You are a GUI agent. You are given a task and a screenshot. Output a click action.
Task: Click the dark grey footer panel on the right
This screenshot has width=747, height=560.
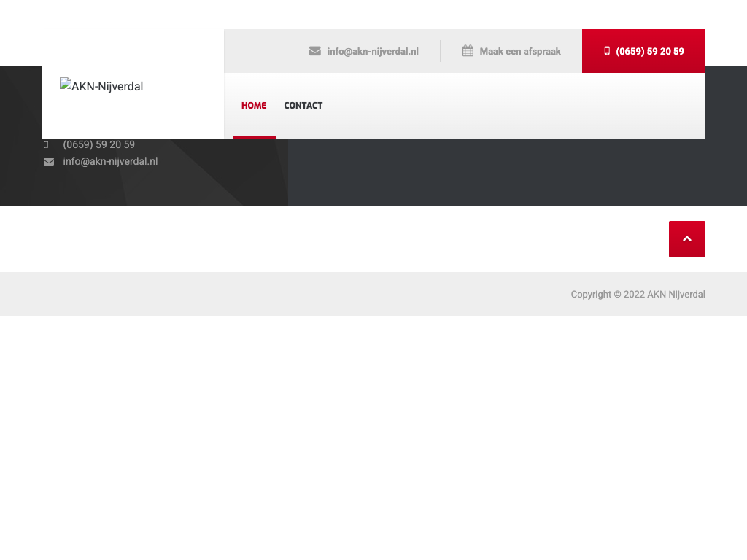[511, 175]
